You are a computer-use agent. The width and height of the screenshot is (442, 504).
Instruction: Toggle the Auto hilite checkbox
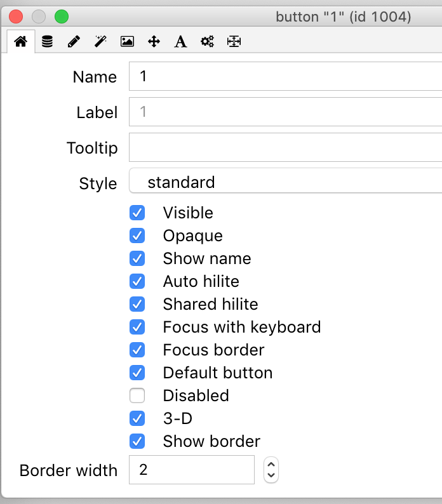point(137,281)
